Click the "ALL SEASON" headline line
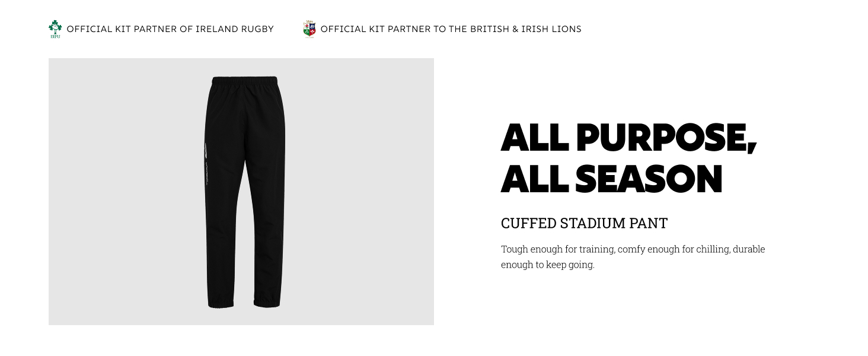Image resolution: width=868 pixels, height=356 pixels. [x=611, y=179]
